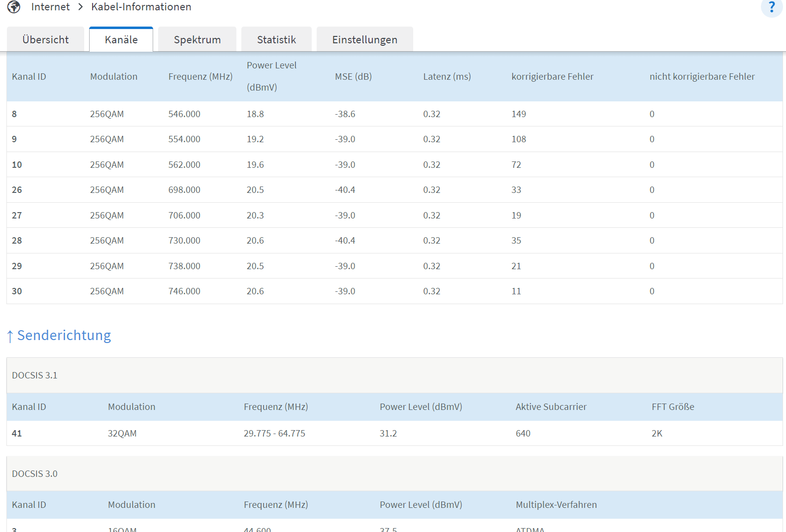Screen dimensions: 786x532
Task: Click frequency value 738.000
Action: click(x=184, y=266)
